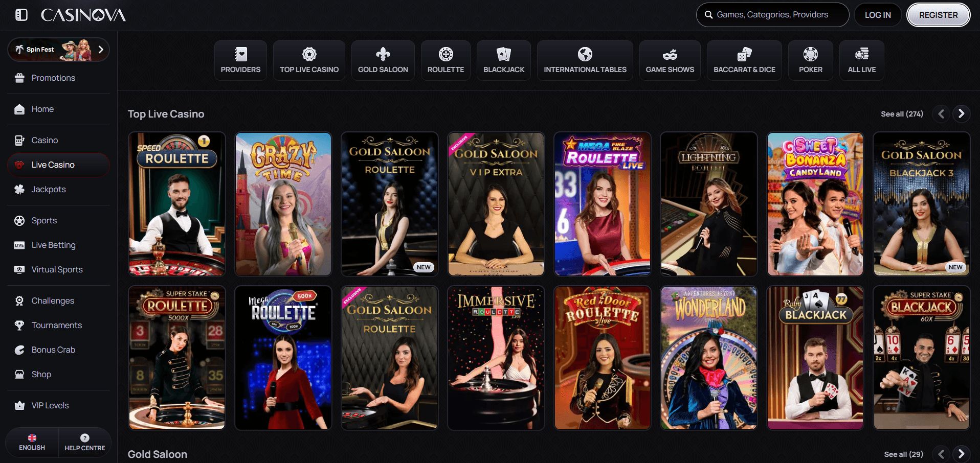Launch Red Door Roulette Live
This screenshot has height=463, width=980.
(x=603, y=358)
